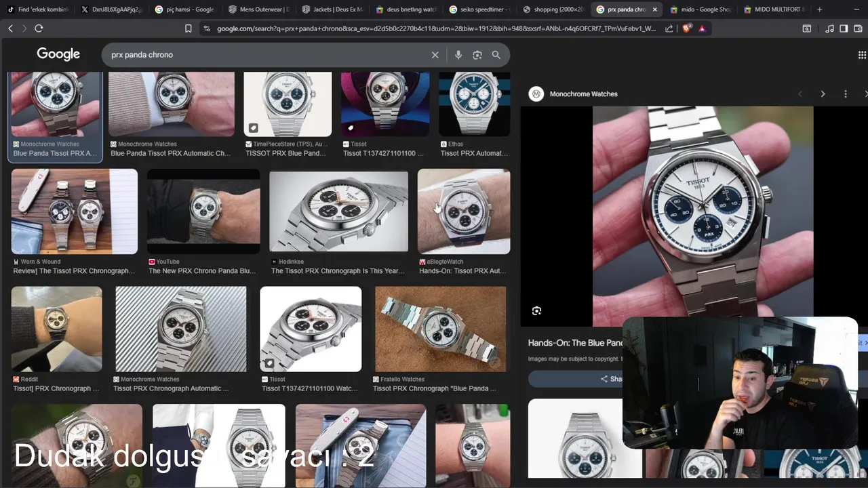Image resolution: width=868 pixels, height=488 pixels.
Task: Switch to 'Find erkek kombin' TikTok tab
Action: [x=37, y=9]
